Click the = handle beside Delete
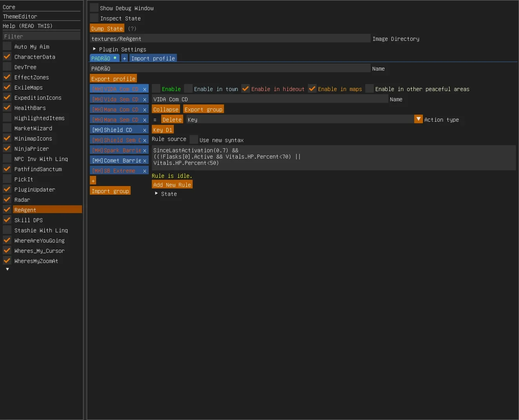 [155, 120]
